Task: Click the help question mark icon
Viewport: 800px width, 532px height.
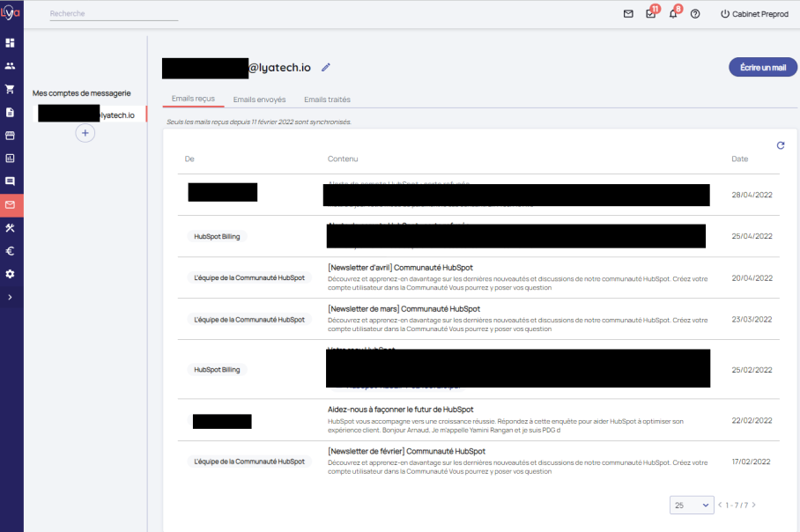Action: pyautogui.click(x=695, y=14)
